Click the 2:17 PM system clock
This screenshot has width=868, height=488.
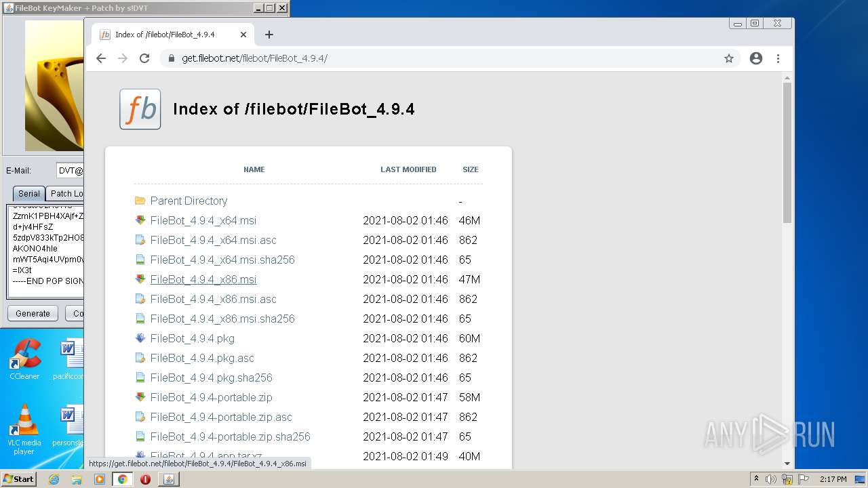(833, 479)
